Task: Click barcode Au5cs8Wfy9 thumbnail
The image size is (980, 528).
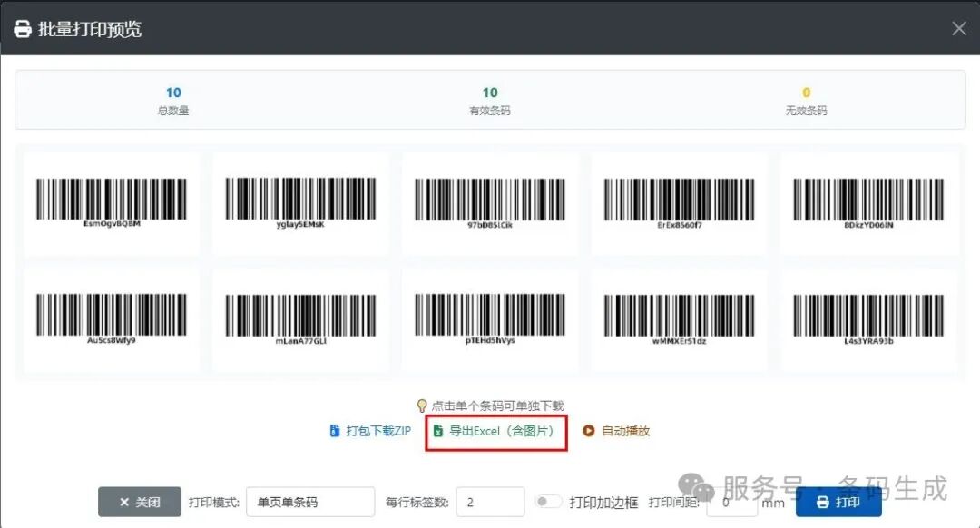Action: [x=112, y=320]
